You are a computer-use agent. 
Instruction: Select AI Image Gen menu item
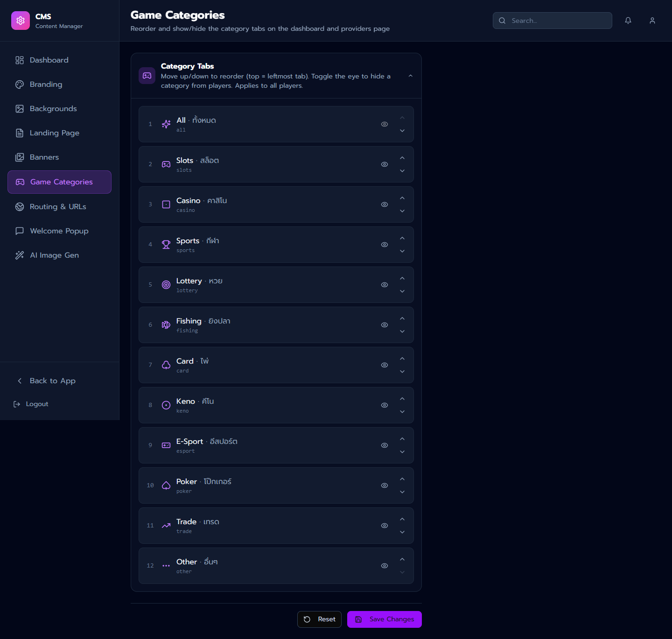(59, 255)
